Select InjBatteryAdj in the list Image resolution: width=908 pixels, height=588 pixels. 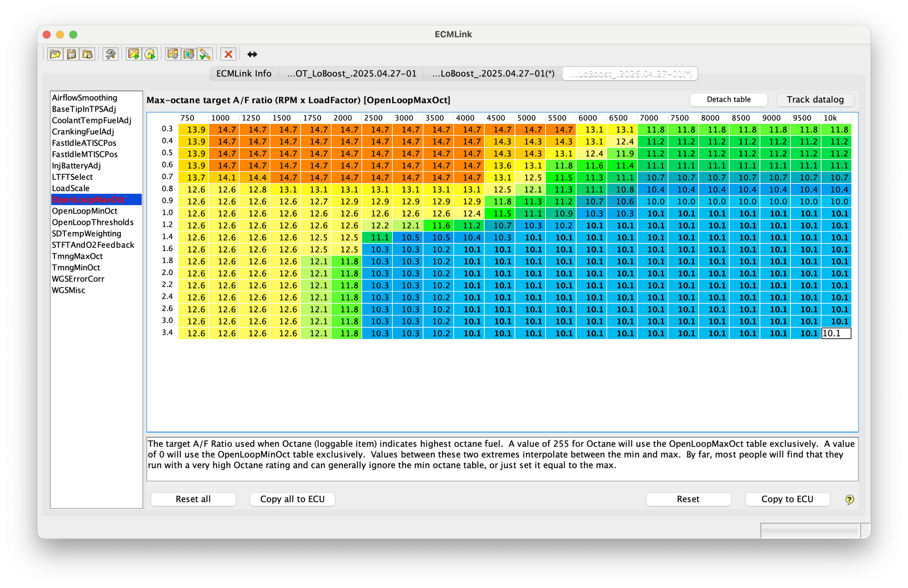[x=96, y=166]
